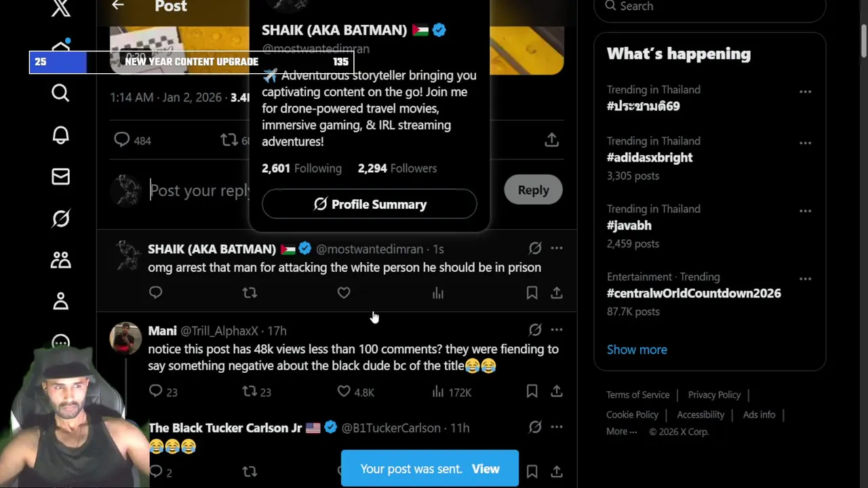The width and height of the screenshot is (868, 488).
Task: Like the SHAIK (AKA BATMAN) reply
Action: pyautogui.click(x=344, y=293)
